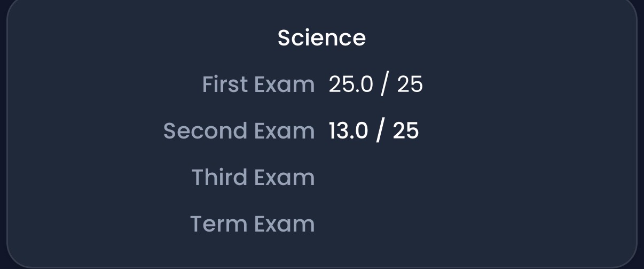Image resolution: width=644 pixels, height=269 pixels.
Task: Click the maximum 25 in First Exam score
Action: pos(410,84)
